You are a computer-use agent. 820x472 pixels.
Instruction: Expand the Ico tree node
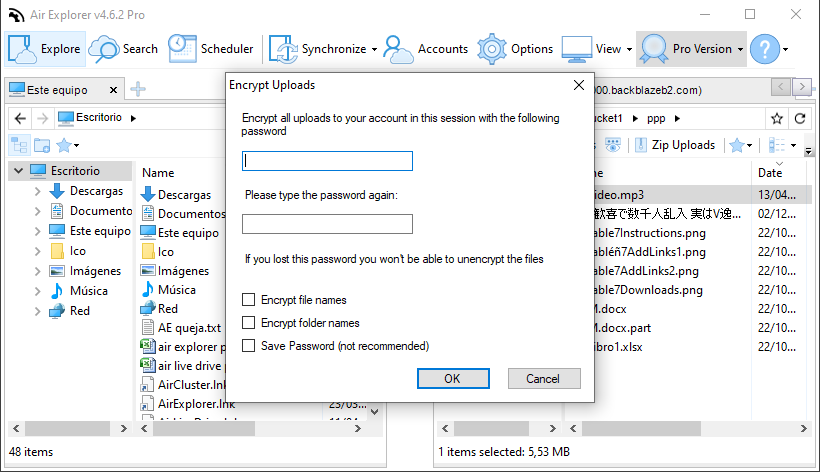point(37,251)
